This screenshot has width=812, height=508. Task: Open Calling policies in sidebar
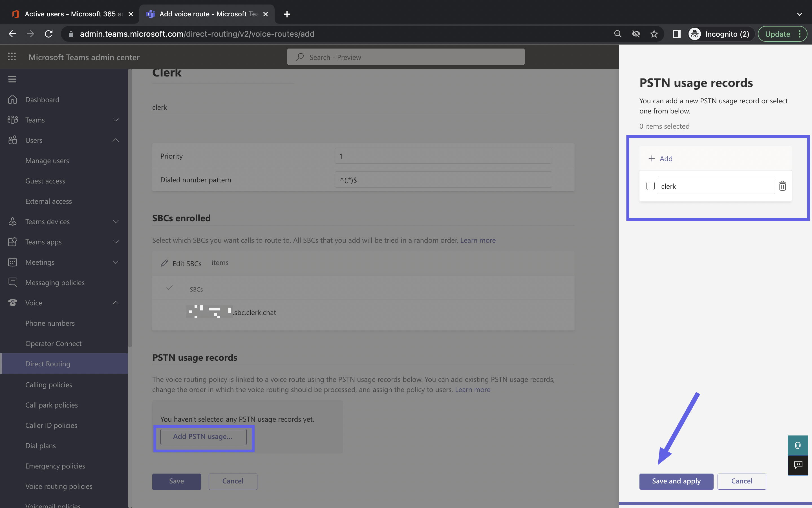tap(49, 385)
